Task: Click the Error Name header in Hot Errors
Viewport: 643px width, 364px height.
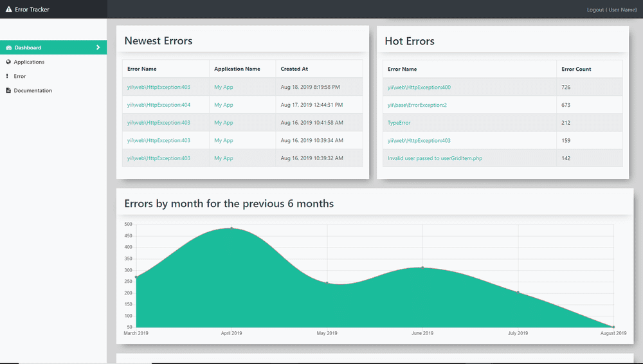Action: (403, 69)
